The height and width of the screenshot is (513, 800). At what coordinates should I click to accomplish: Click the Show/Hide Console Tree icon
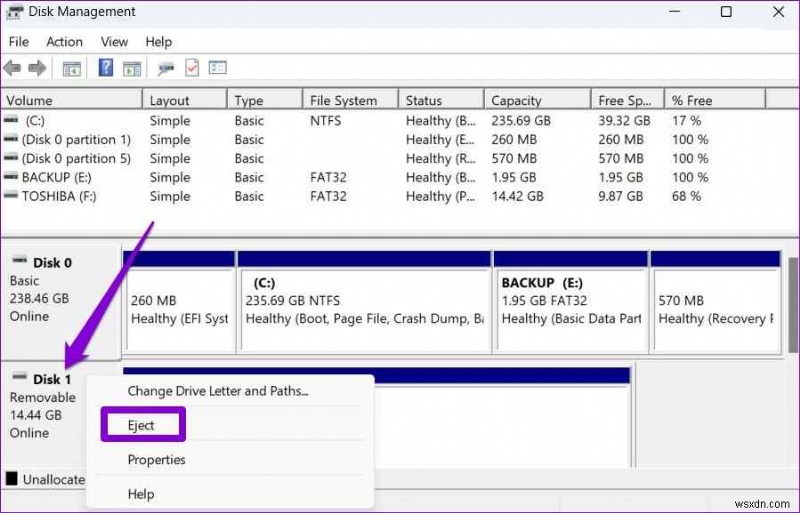pos(71,68)
